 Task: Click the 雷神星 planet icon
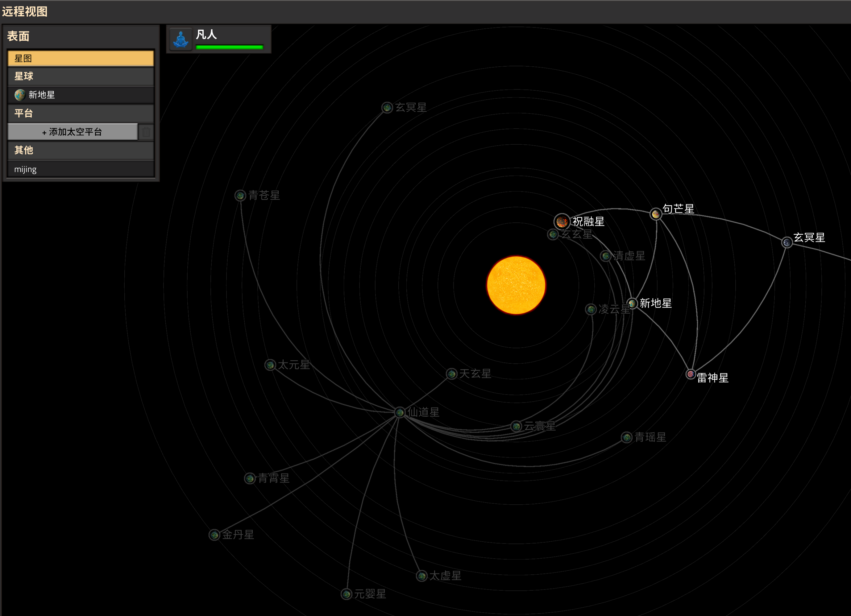691,374
